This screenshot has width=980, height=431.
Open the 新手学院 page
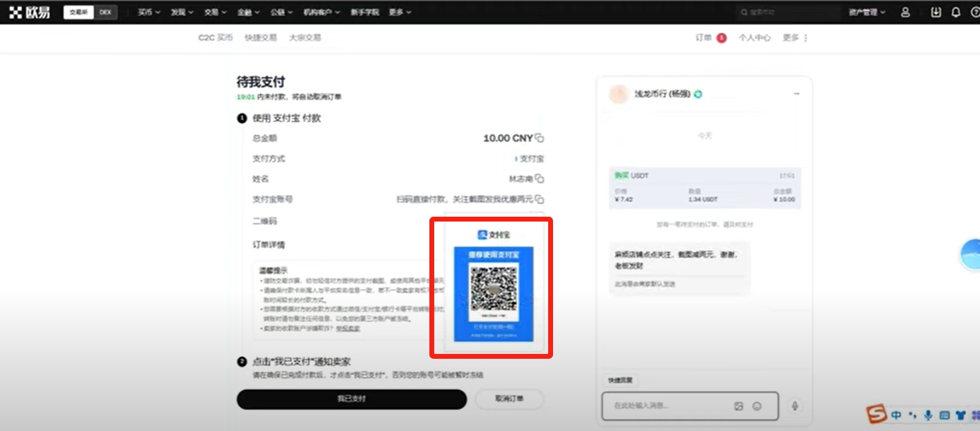click(x=364, y=13)
